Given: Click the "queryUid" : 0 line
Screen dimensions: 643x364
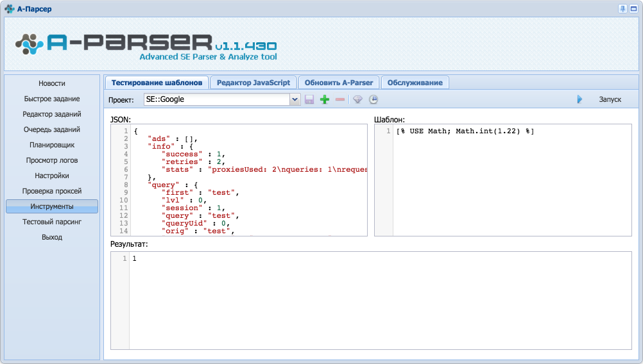Looking at the screenshot, I should click(x=196, y=224).
